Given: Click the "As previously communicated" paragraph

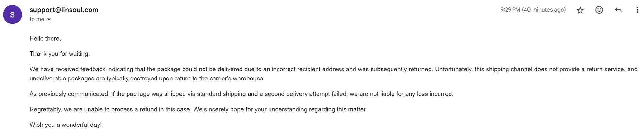Looking at the screenshot, I should tap(241, 94).
